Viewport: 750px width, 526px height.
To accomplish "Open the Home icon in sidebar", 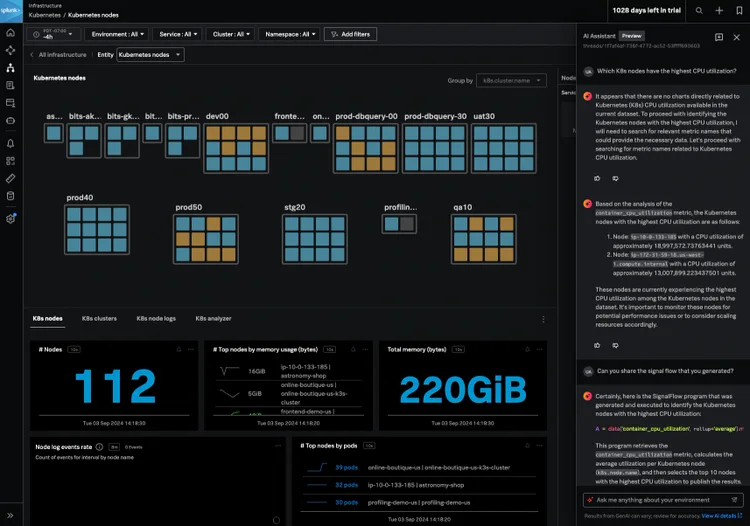I will (10, 33).
